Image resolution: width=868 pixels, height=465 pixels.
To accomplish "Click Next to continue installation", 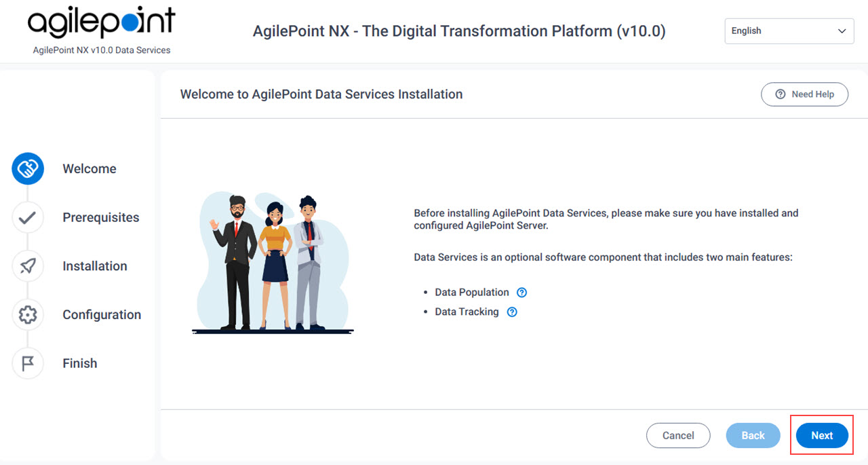I will (822, 436).
